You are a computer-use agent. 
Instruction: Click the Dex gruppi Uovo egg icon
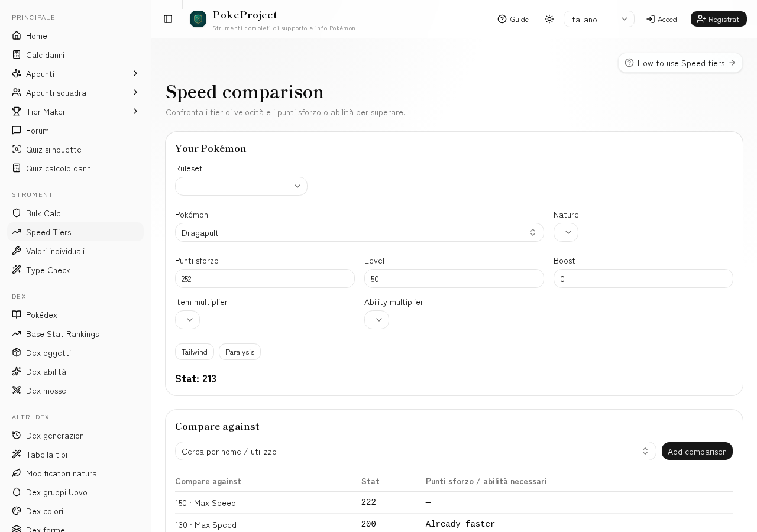tap(17, 492)
